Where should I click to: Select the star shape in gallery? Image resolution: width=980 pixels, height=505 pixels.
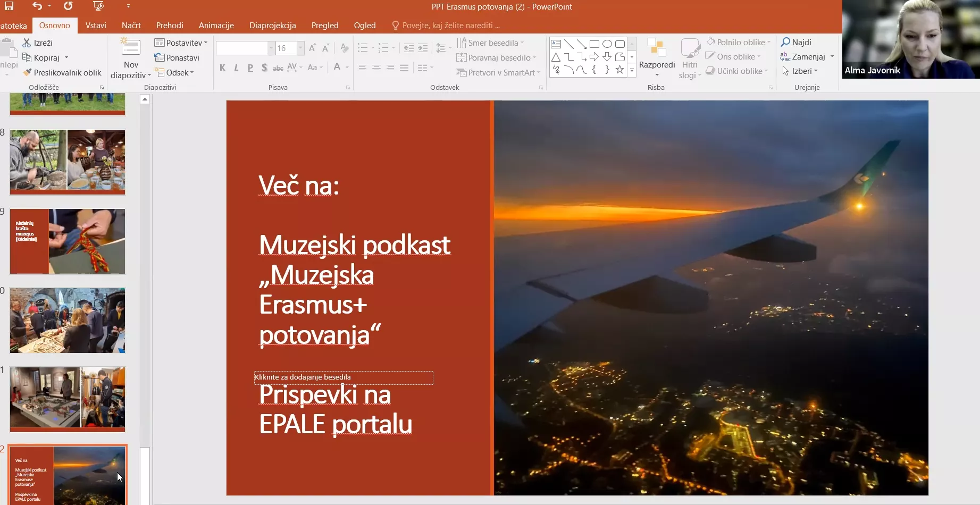[619, 70]
